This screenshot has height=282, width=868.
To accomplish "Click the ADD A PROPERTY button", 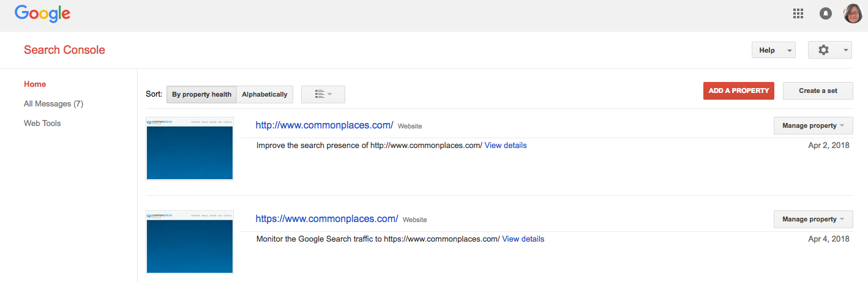I will tap(738, 91).
